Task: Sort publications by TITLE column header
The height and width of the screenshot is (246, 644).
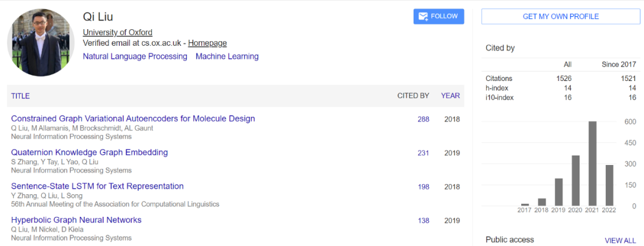Action: click(x=20, y=96)
